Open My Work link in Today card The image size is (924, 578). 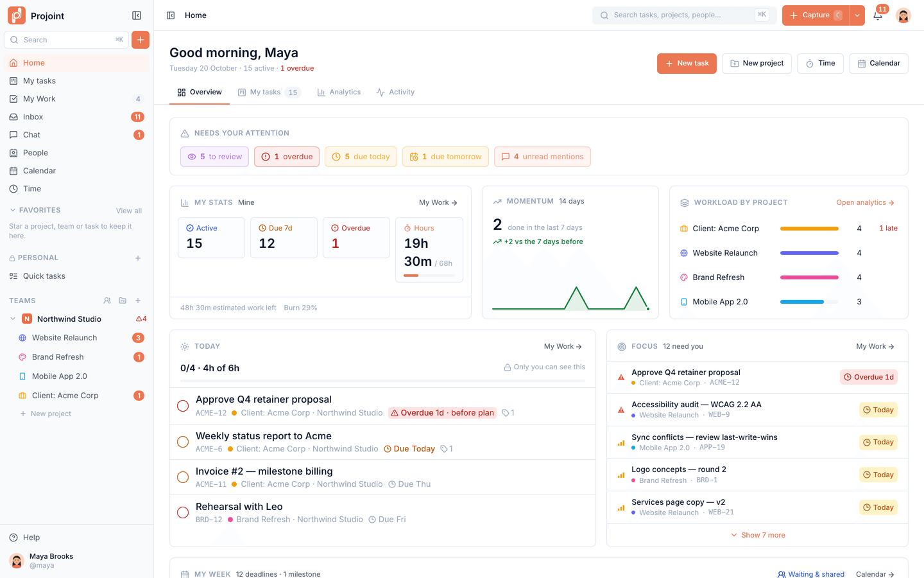tap(563, 346)
